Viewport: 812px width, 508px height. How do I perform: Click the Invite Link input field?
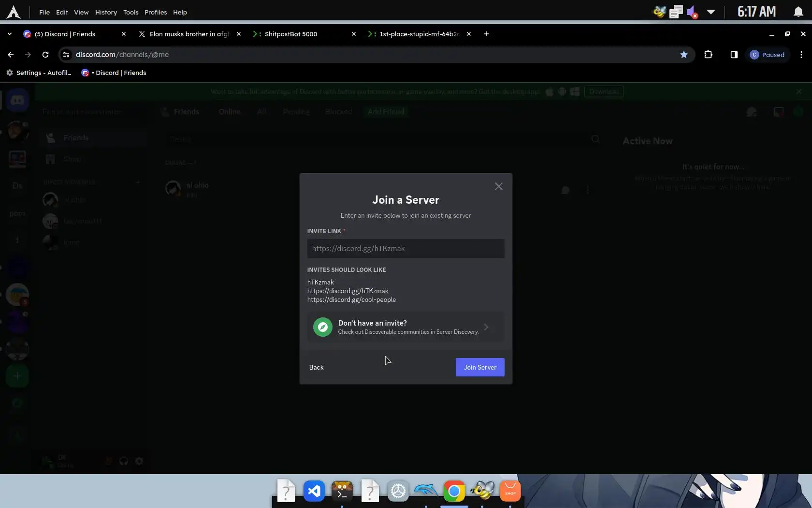pyautogui.click(x=406, y=249)
